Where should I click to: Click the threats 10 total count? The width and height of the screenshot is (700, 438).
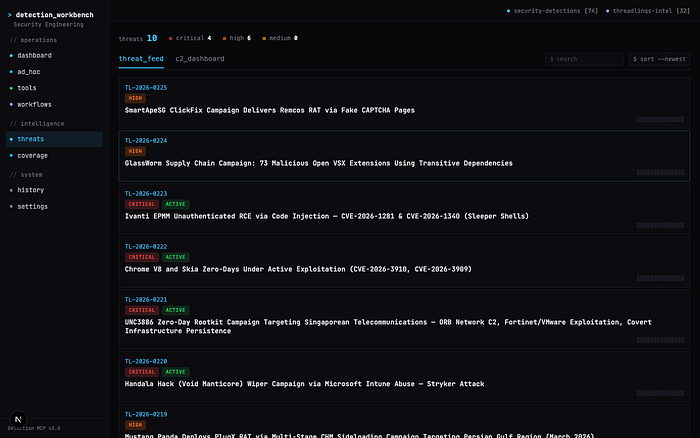[138, 38]
